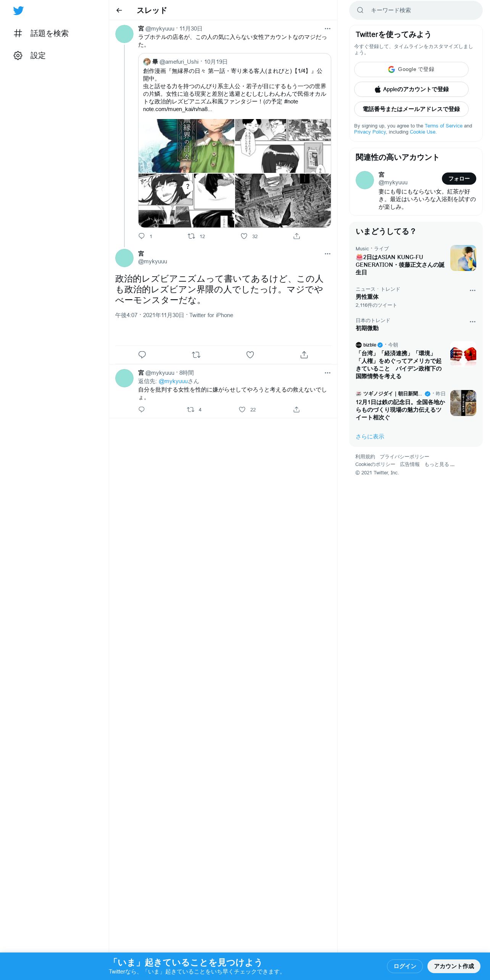Sign up with the Google で登録 button
Screen dimensions: 490x980
[411, 69]
